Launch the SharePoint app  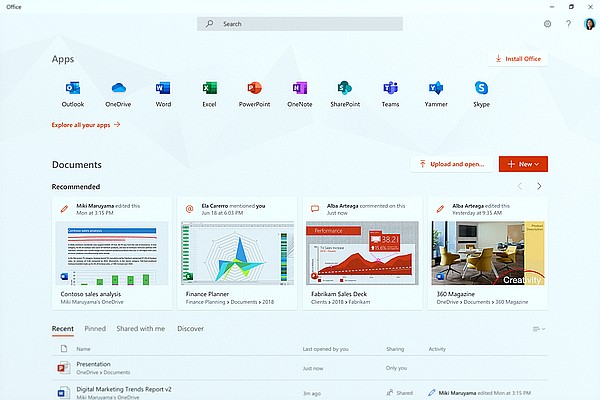tap(345, 89)
